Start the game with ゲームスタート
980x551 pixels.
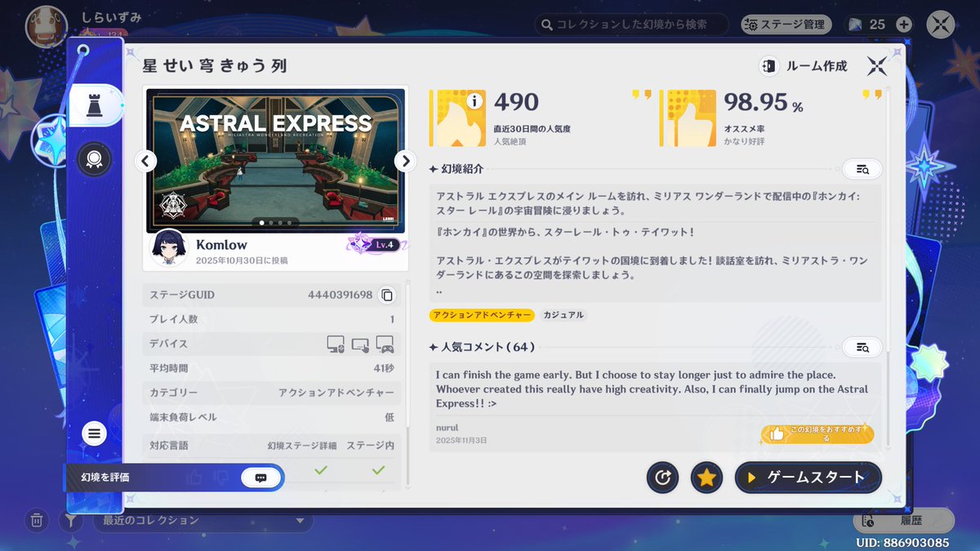click(x=808, y=478)
